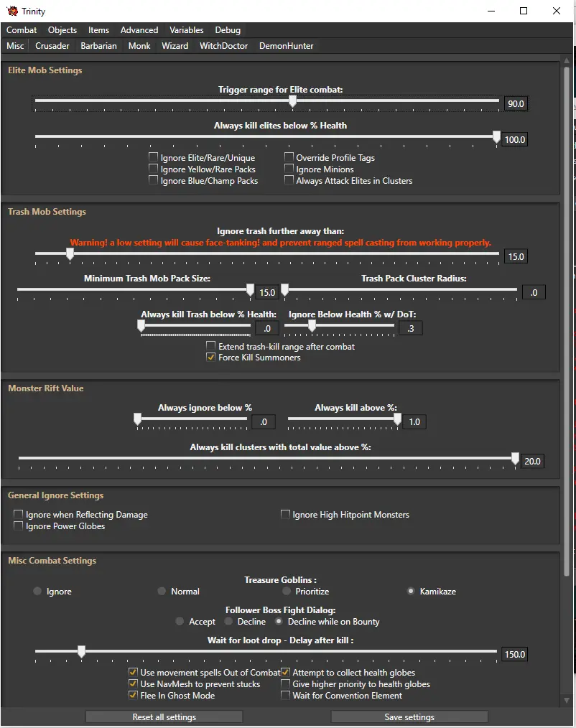This screenshot has width=576, height=728.
Task: Uncheck Flee In Ghost Mode
Action: pos(133,695)
